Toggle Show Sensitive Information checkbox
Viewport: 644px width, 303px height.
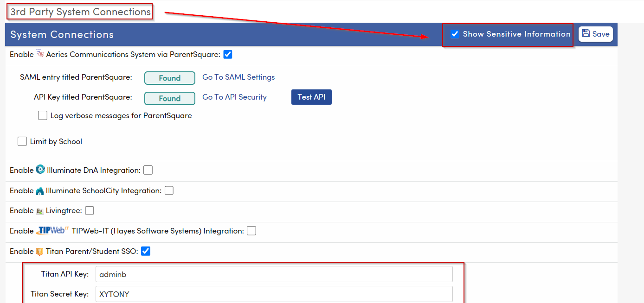455,34
